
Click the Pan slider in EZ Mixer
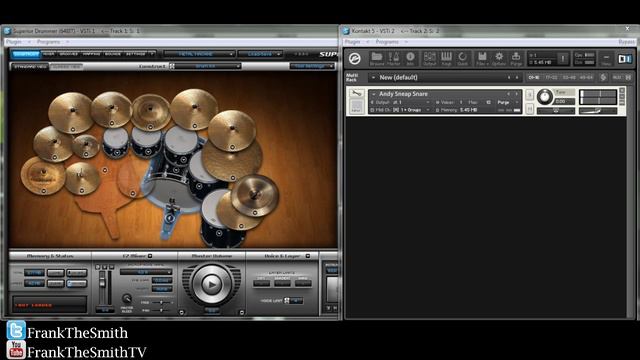[x=161, y=311]
